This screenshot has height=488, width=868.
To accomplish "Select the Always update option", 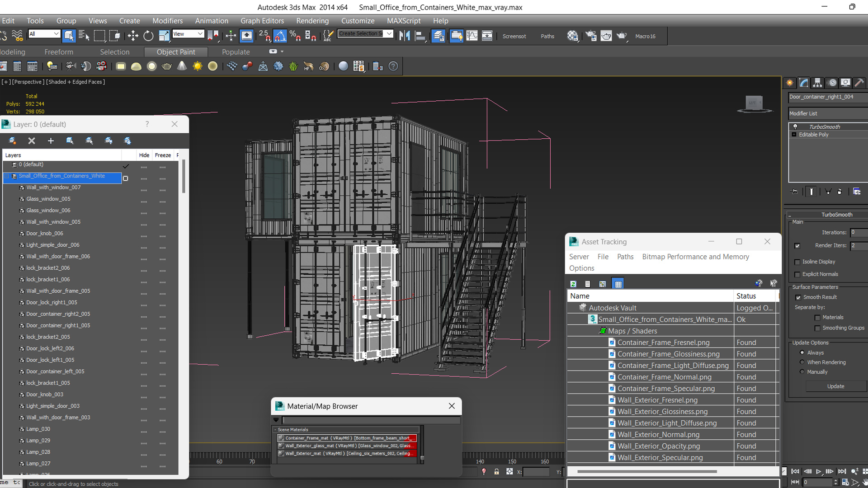I will 802,352.
